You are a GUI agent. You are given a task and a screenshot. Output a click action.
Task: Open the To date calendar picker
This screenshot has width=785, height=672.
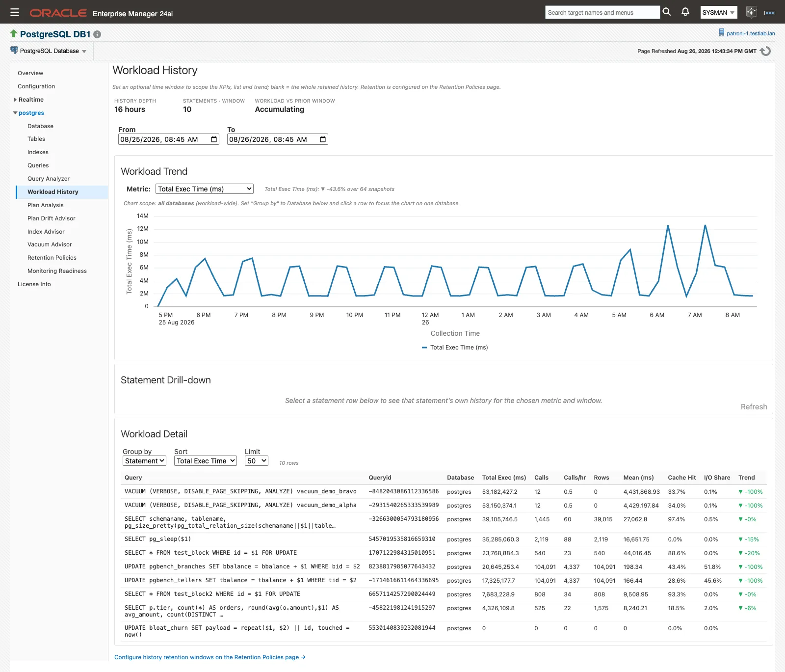click(x=323, y=139)
